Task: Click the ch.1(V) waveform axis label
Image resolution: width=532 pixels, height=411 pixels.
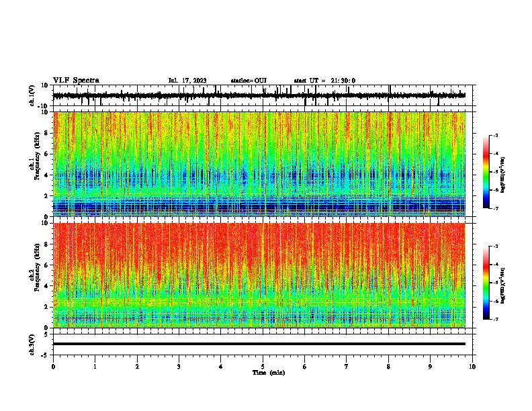Action: pos(32,95)
